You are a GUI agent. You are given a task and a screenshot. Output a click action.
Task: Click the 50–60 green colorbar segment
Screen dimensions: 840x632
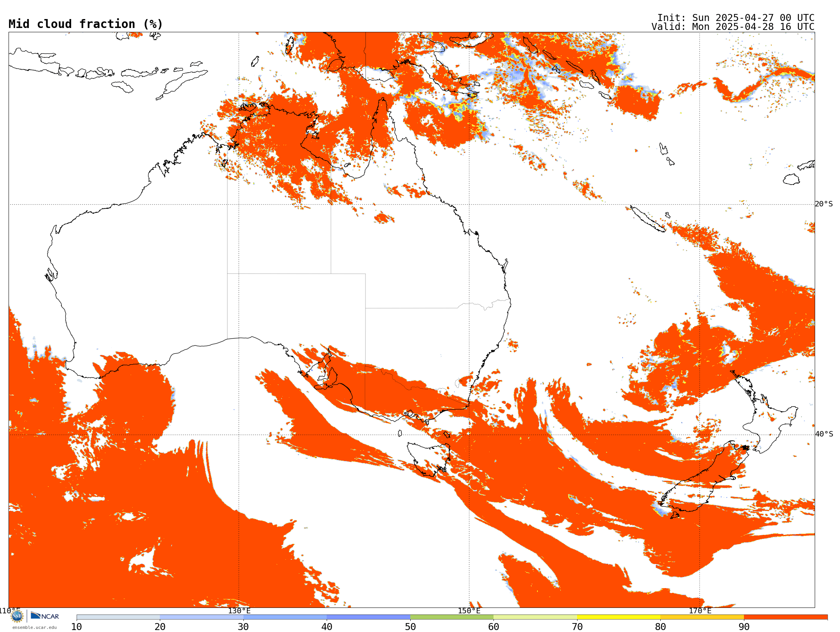tap(452, 617)
